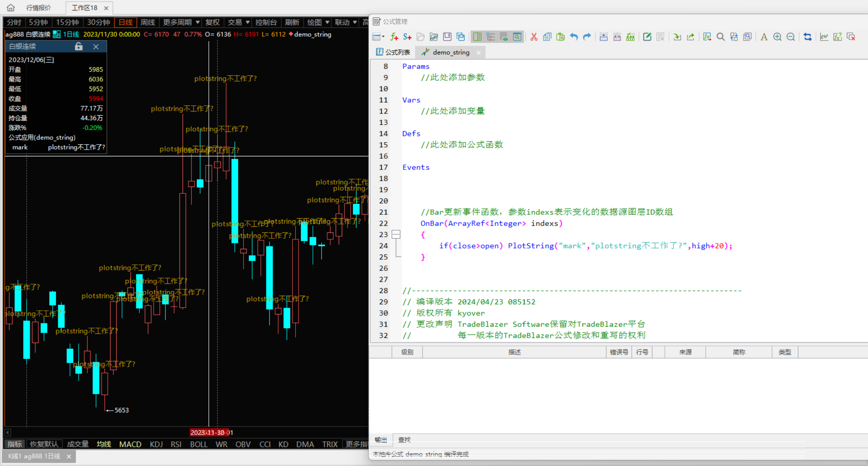Click the copy icon in formula toolbar
868x466 pixels.
point(547,37)
